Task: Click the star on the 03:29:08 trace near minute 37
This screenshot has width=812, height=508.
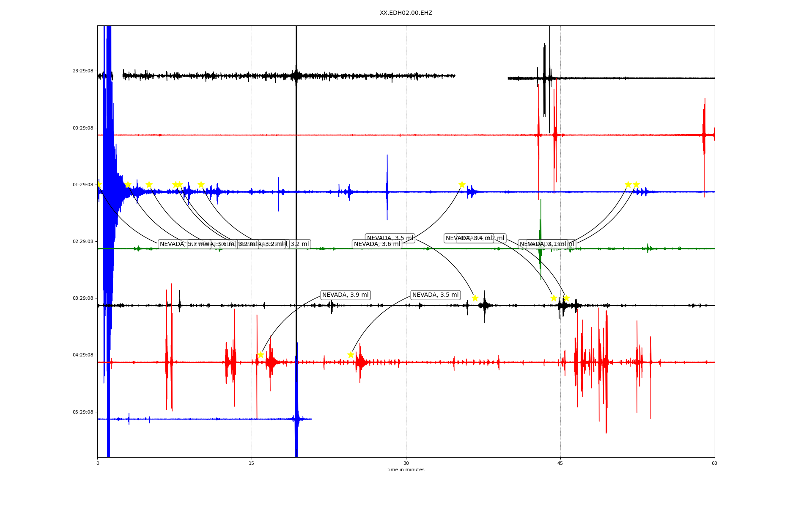Action: point(475,298)
